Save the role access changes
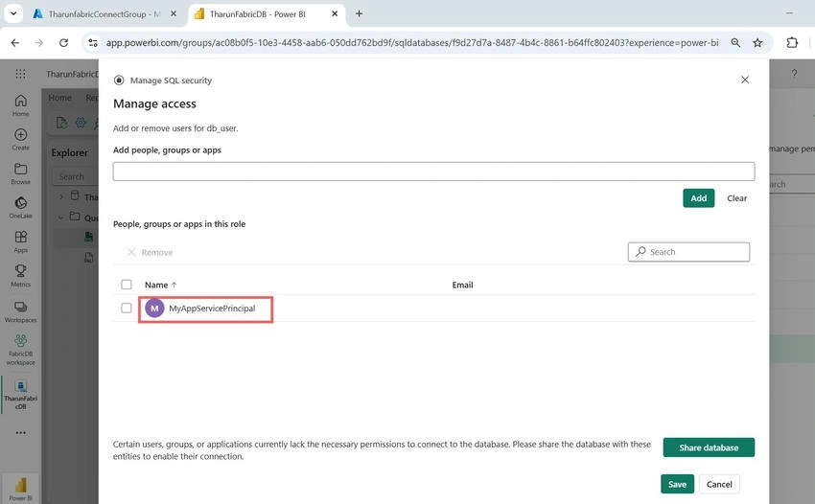Image resolution: width=815 pixels, height=504 pixels. coord(677,484)
